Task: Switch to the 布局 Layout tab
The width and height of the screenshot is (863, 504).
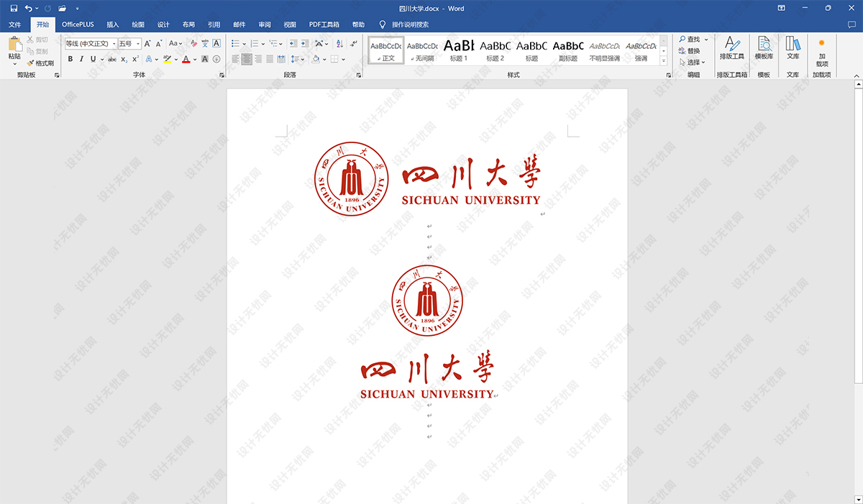Action: click(188, 24)
